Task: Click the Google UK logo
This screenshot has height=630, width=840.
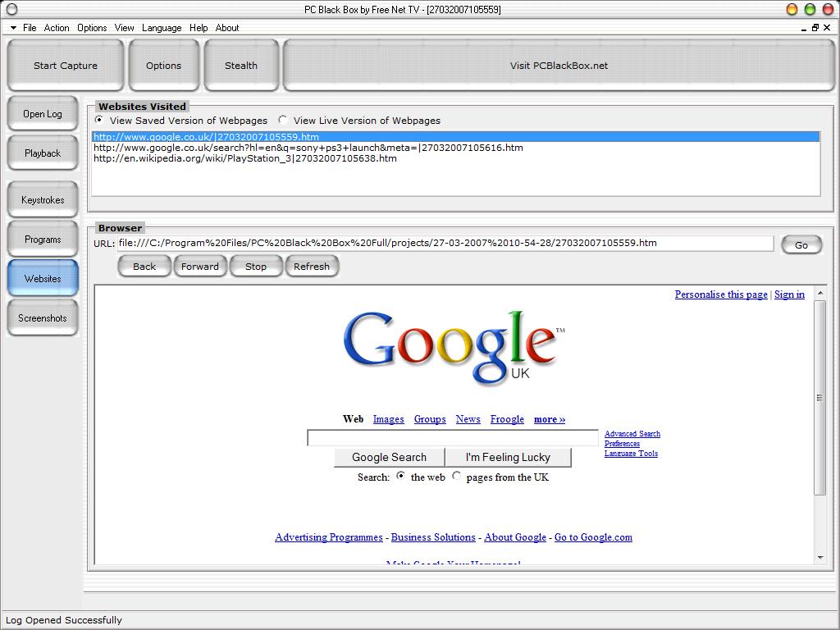Action: click(x=454, y=347)
